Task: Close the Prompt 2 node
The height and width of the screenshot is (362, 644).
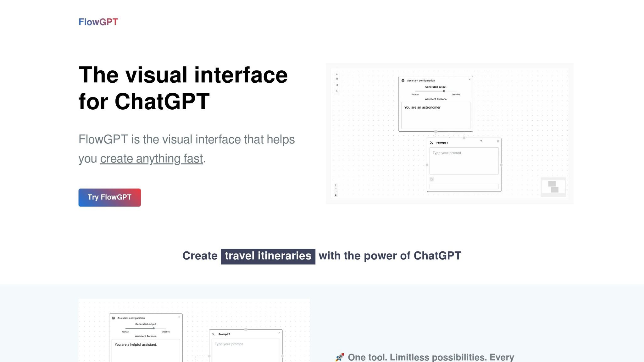Action: [x=279, y=333]
